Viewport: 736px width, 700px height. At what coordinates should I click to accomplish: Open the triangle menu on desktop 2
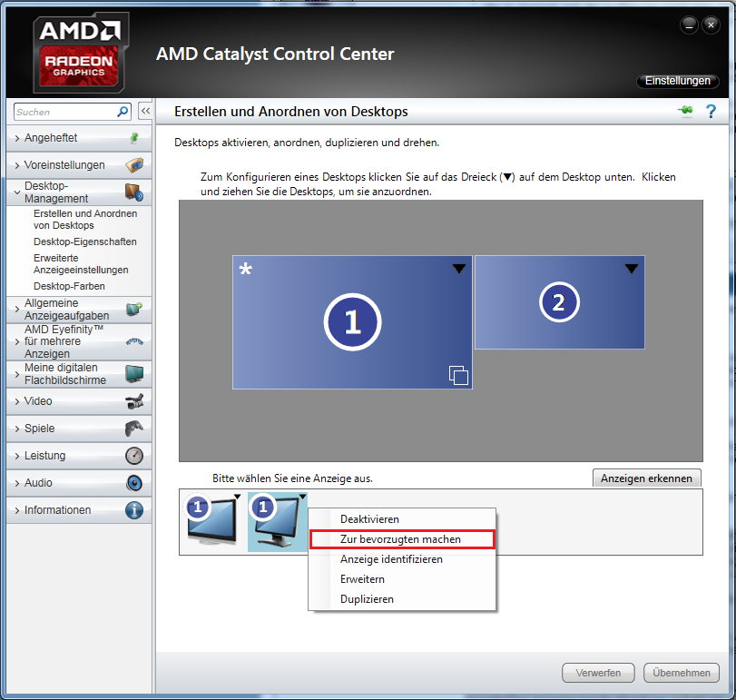(632, 268)
